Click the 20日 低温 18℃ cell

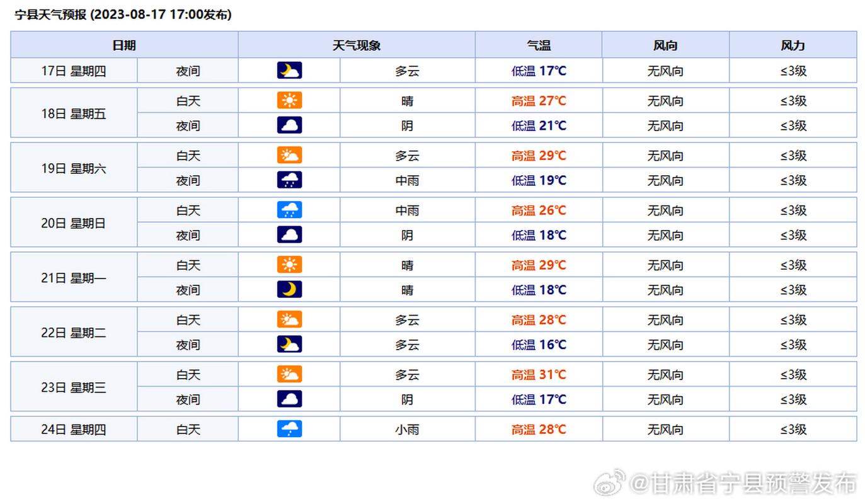[x=539, y=235]
